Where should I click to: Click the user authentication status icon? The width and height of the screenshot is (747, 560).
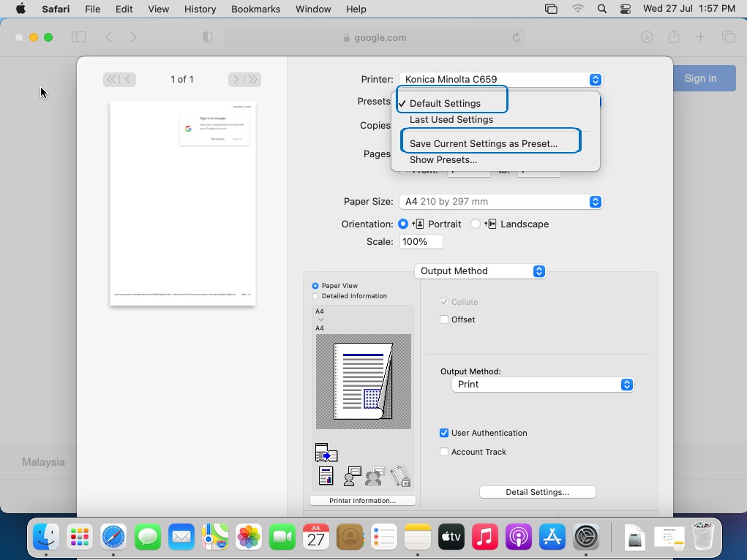coord(352,477)
